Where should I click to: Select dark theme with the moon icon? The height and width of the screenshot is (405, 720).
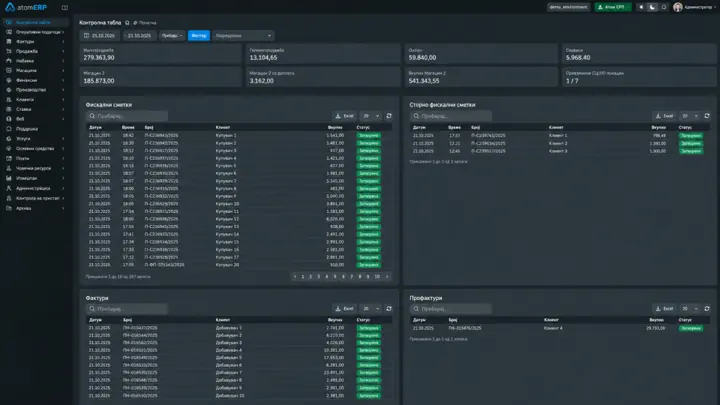652,7
